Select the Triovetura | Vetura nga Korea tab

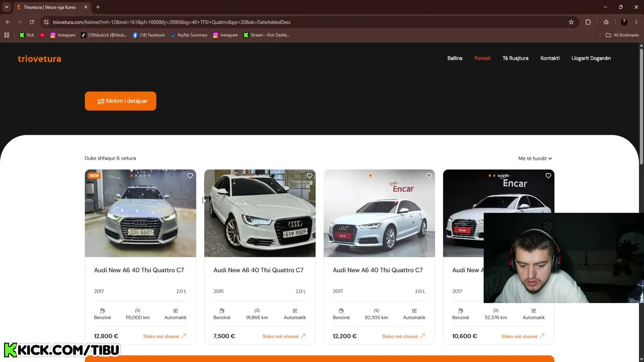[x=50, y=7]
